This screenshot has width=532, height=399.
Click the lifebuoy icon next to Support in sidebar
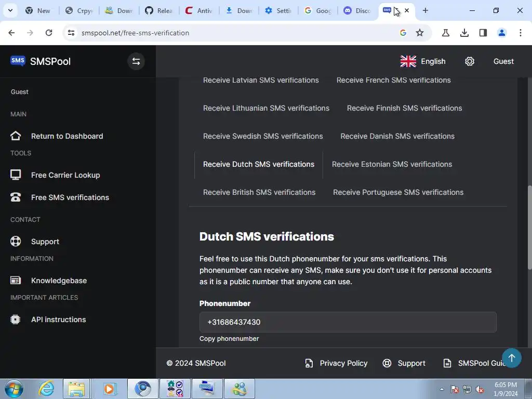point(16,242)
